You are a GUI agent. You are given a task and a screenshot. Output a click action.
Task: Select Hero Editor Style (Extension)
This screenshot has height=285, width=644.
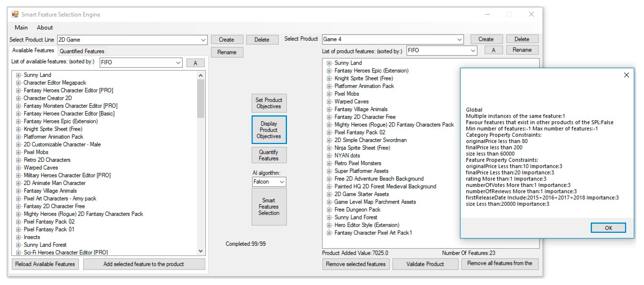coord(367,225)
